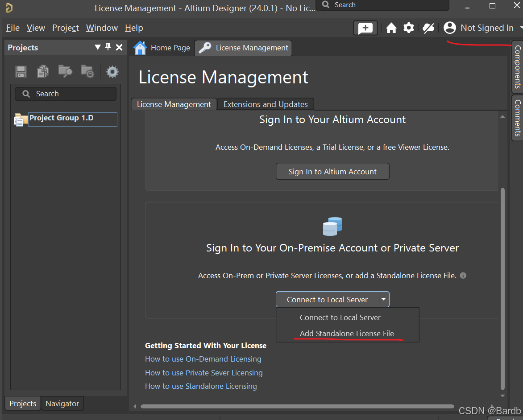Choose Add Standalone License File
The image size is (523, 420).
tap(347, 334)
